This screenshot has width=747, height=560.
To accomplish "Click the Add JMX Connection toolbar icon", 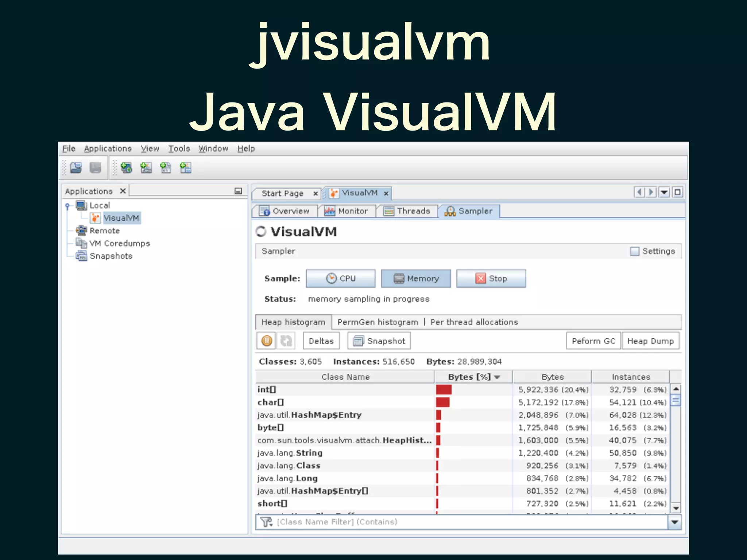I will pos(146,168).
